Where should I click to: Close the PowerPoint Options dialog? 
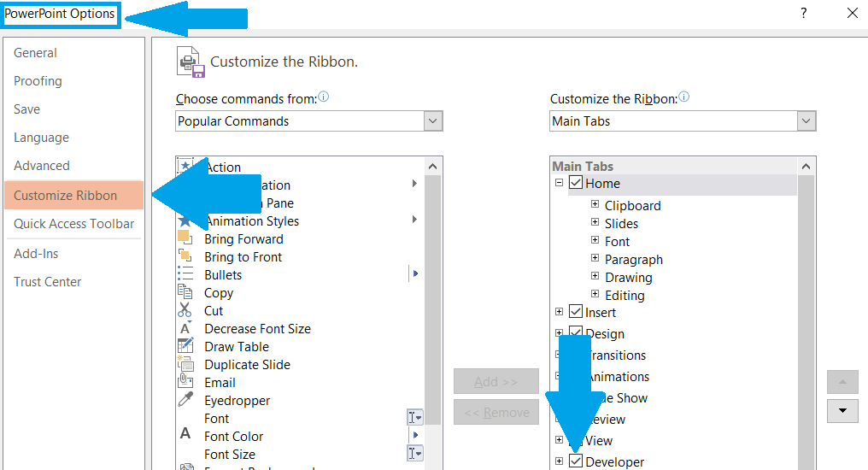coord(853,13)
